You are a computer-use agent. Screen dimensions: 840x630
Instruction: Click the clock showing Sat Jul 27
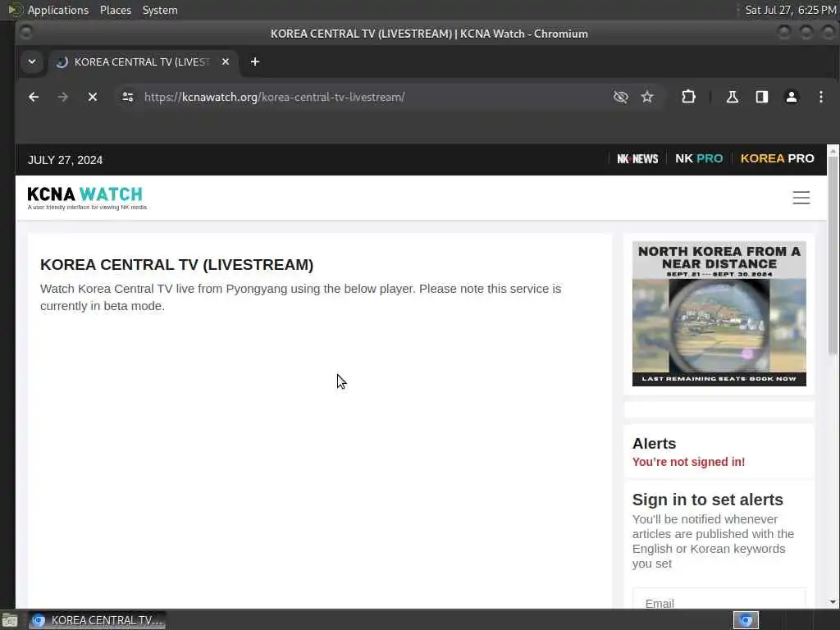pyautogui.click(x=790, y=10)
